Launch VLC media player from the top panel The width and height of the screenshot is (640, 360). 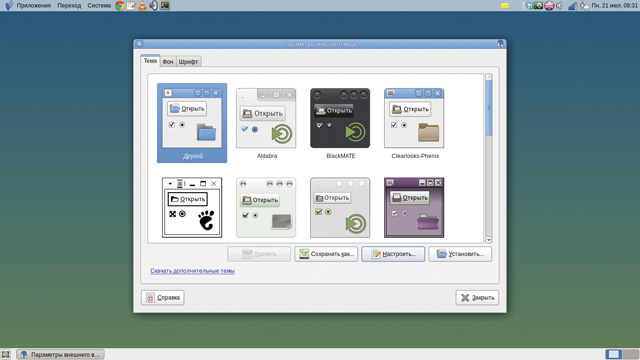[142, 5]
